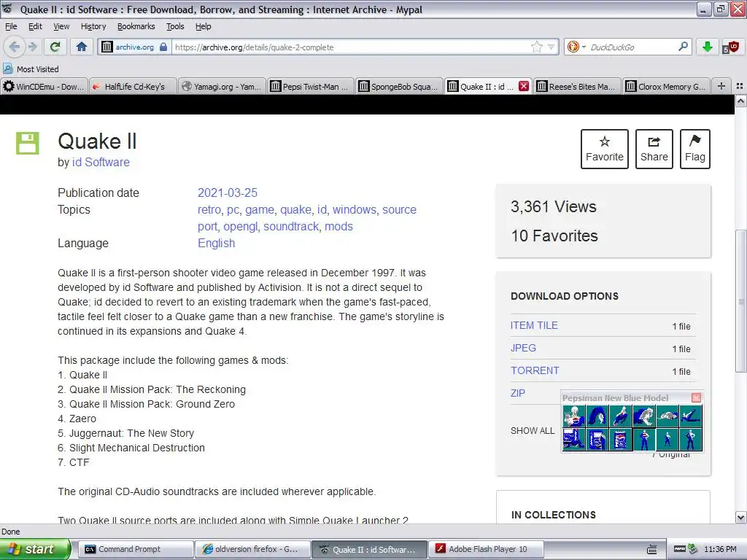Switch to Adobe Flash Player 10 taskbar item
The width and height of the screenshot is (747, 560).
(x=487, y=549)
